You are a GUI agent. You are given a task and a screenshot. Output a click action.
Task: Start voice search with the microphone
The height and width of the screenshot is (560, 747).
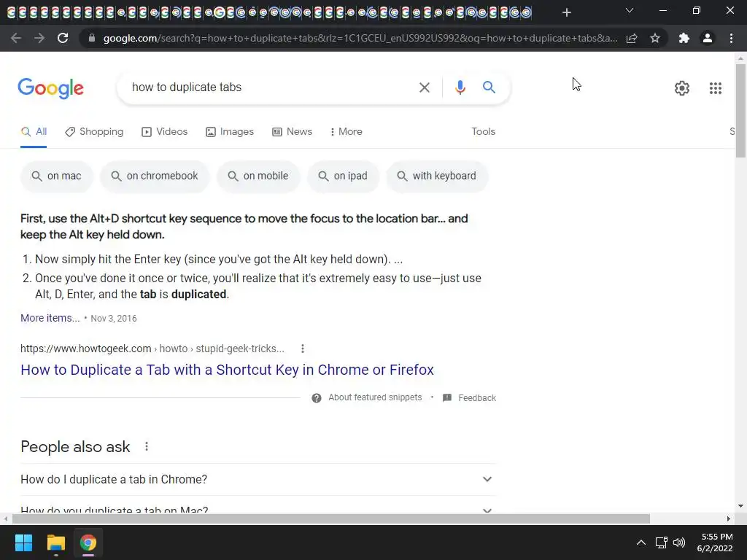[x=460, y=87]
